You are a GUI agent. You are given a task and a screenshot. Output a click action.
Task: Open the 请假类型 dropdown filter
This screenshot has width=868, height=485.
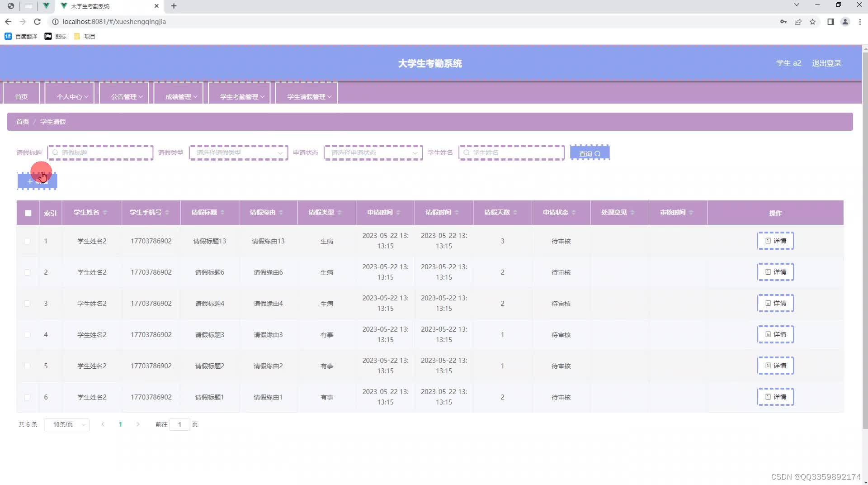tap(238, 152)
